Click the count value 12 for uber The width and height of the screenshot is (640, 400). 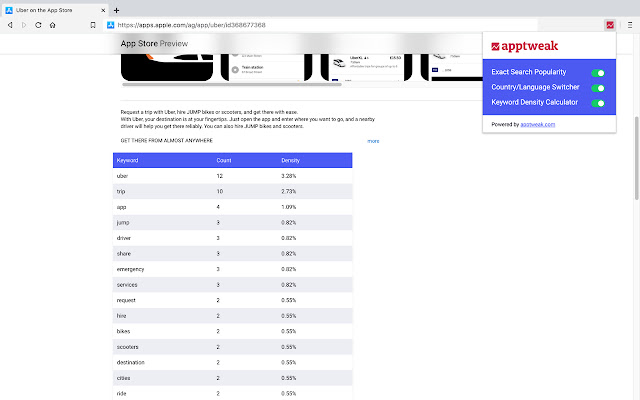220,176
